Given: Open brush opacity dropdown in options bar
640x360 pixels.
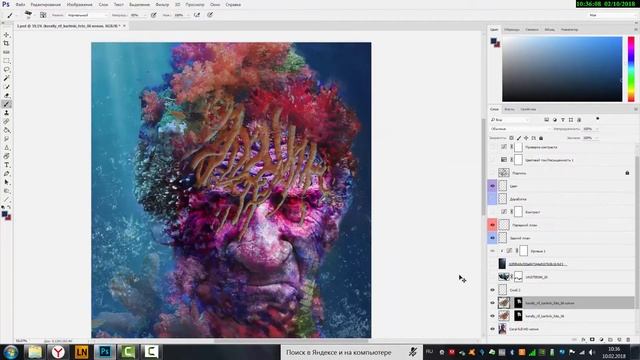Looking at the screenshot, I should tap(144, 15).
